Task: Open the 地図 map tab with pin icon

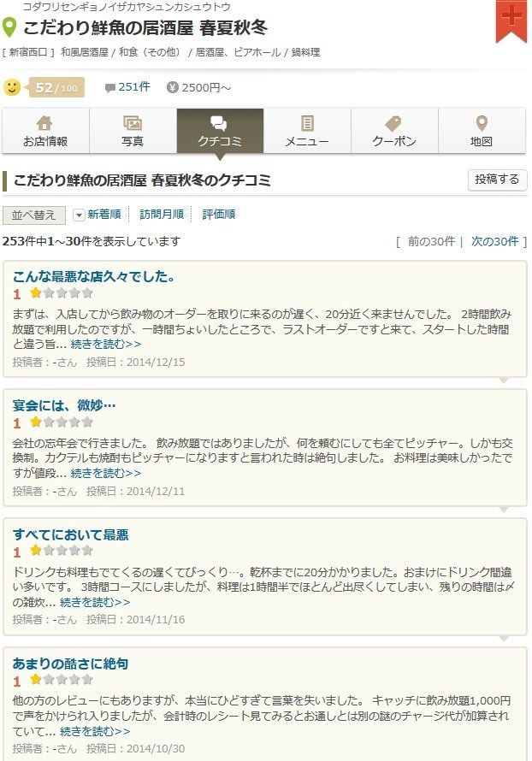Action: click(482, 131)
